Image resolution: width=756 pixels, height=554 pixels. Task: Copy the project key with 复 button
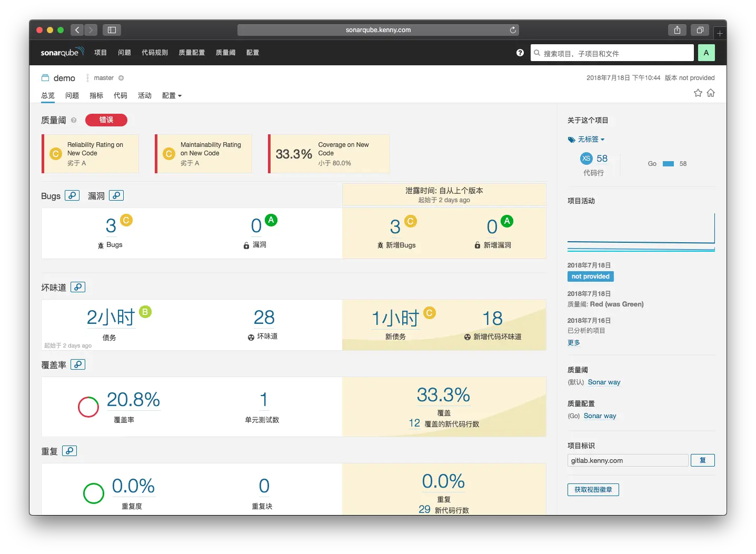[703, 460]
